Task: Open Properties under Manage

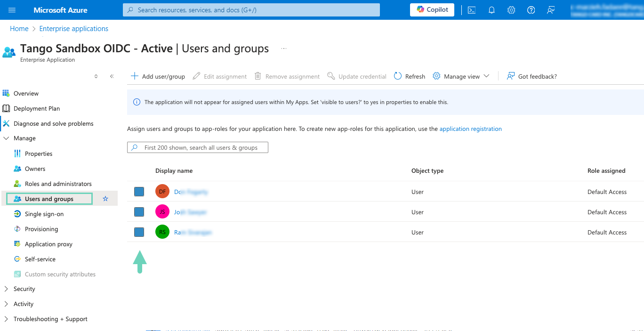Action: 39,153
